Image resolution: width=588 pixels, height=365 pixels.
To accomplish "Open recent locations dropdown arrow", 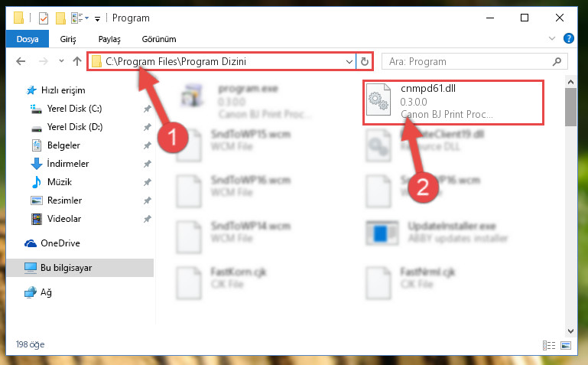I will point(61,60).
